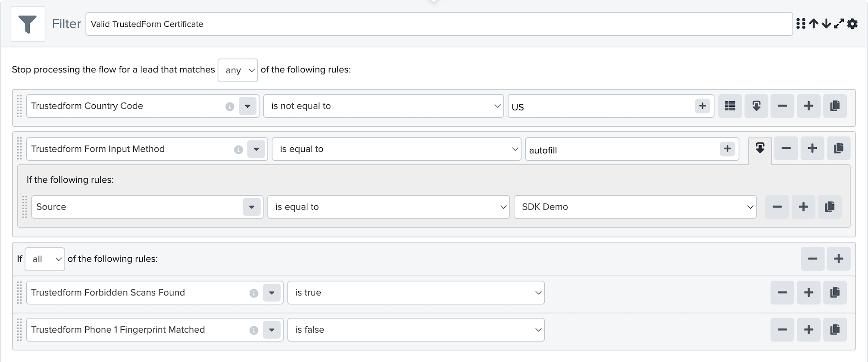Duplicate the Trustedform Country Code rule
The image size is (868, 362).
pos(835,106)
